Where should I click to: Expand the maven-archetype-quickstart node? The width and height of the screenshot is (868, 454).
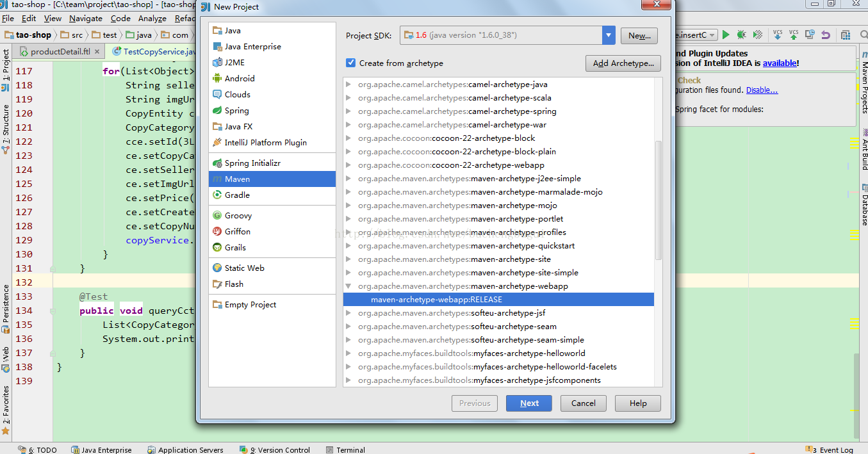click(348, 246)
